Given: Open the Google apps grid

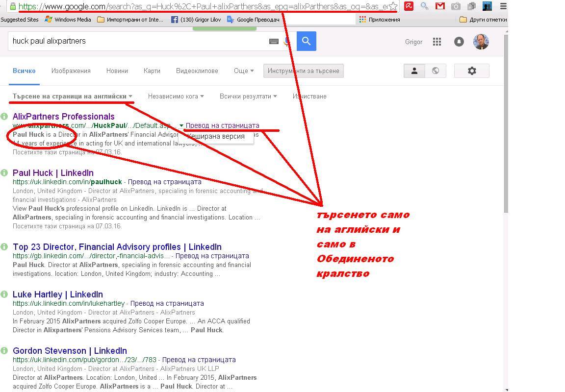Looking at the screenshot, I should click(437, 42).
